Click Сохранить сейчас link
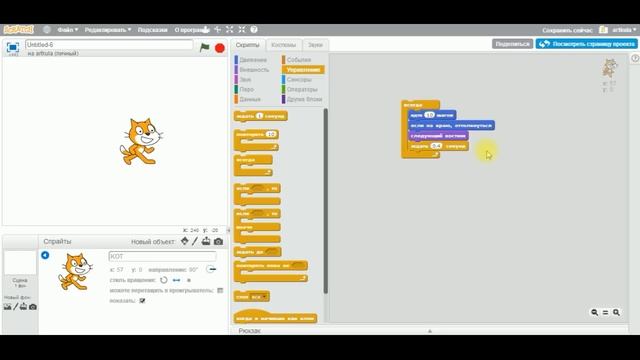 (x=567, y=30)
